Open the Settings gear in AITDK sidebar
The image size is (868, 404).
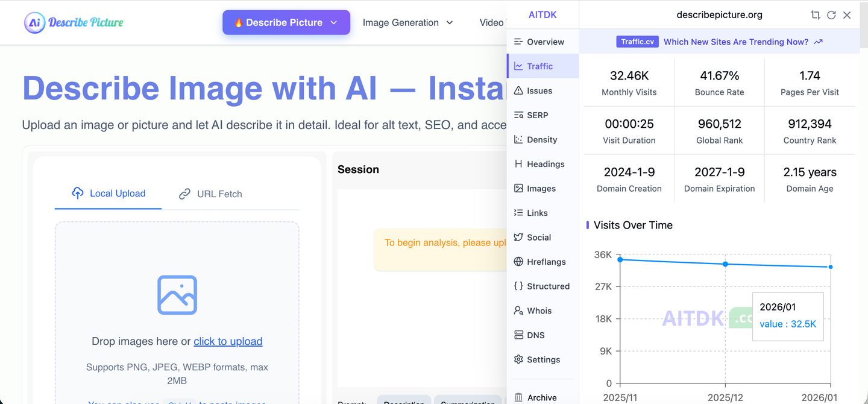[536, 359]
